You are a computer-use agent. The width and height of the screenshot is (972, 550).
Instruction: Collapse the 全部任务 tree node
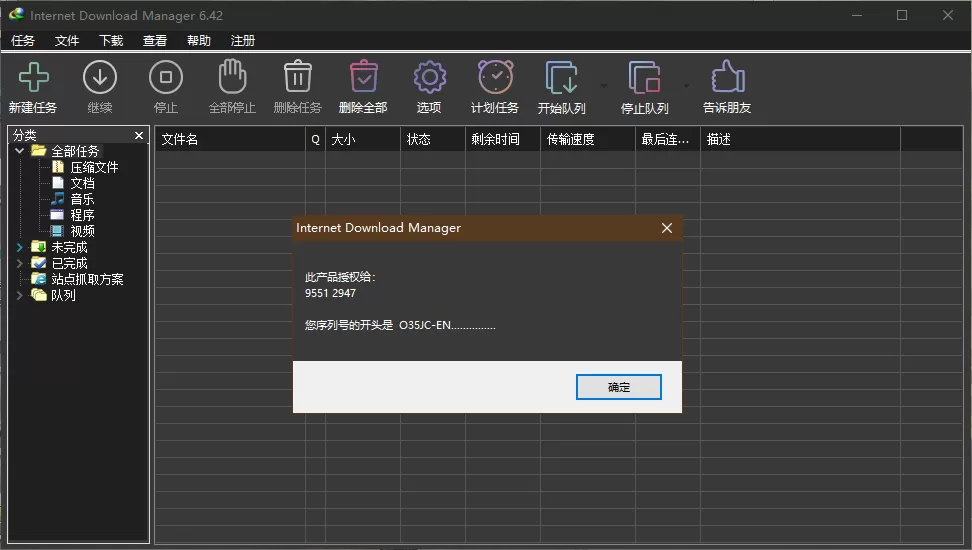tap(19, 151)
